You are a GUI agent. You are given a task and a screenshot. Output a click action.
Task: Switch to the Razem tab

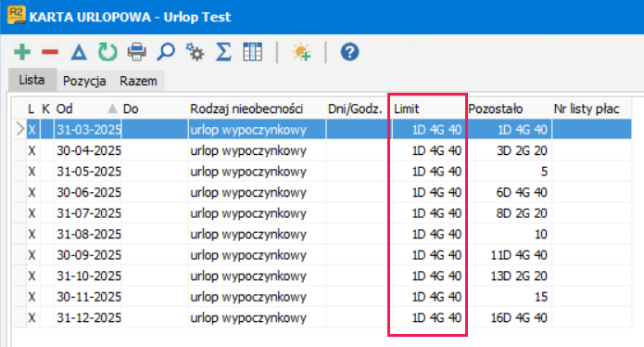coord(138,81)
